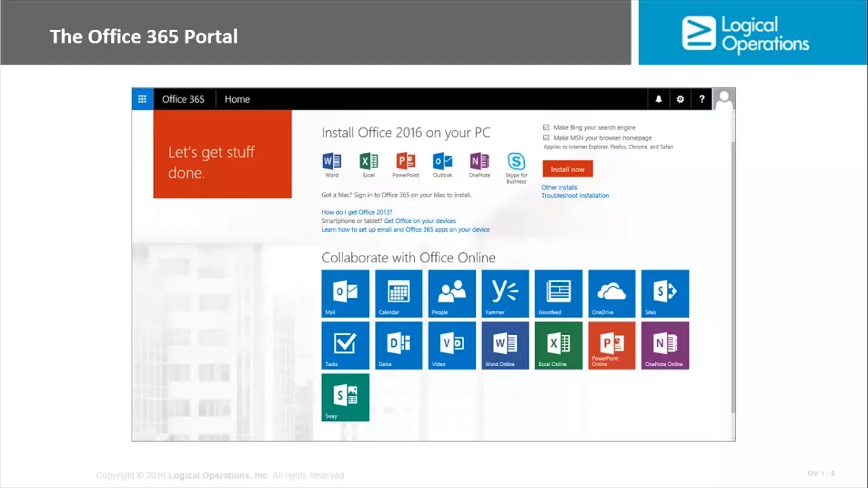The image size is (868, 488).
Task: Click the Install now button
Action: tap(568, 169)
